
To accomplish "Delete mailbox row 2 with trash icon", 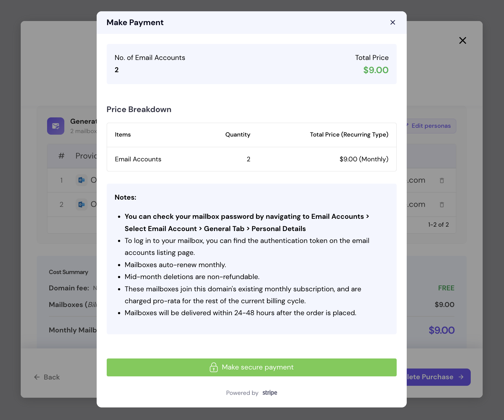I will [x=442, y=205].
